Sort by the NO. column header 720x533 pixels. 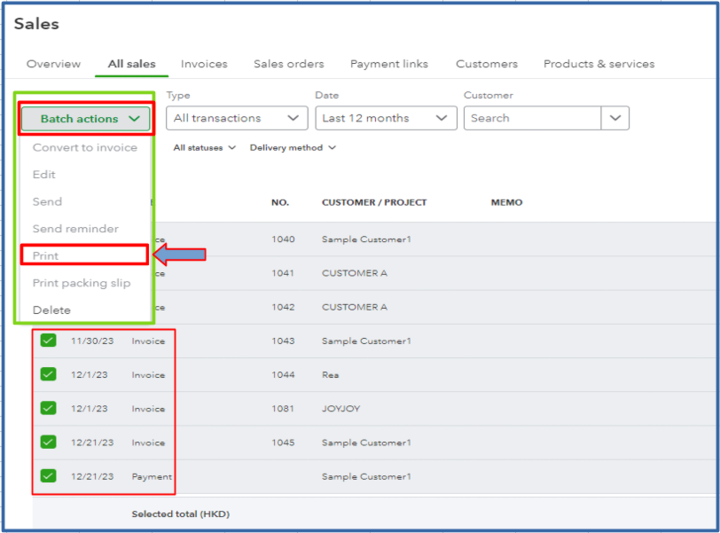[280, 202]
